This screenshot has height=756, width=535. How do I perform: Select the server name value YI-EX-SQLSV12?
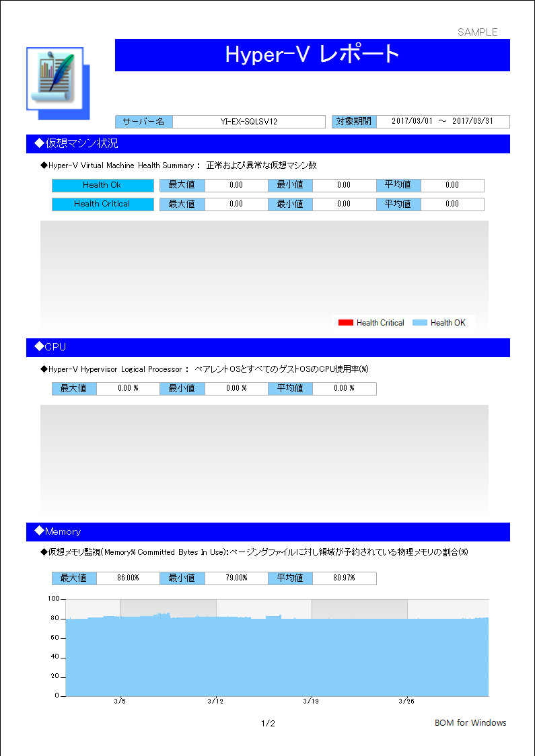pyautogui.click(x=249, y=122)
